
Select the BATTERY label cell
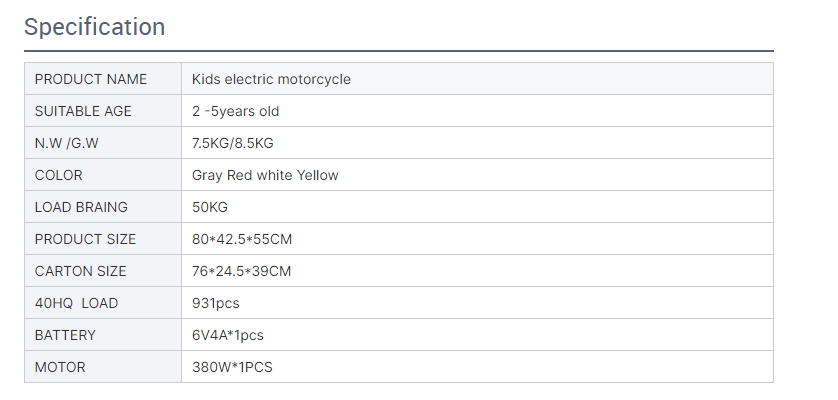[65, 335]
